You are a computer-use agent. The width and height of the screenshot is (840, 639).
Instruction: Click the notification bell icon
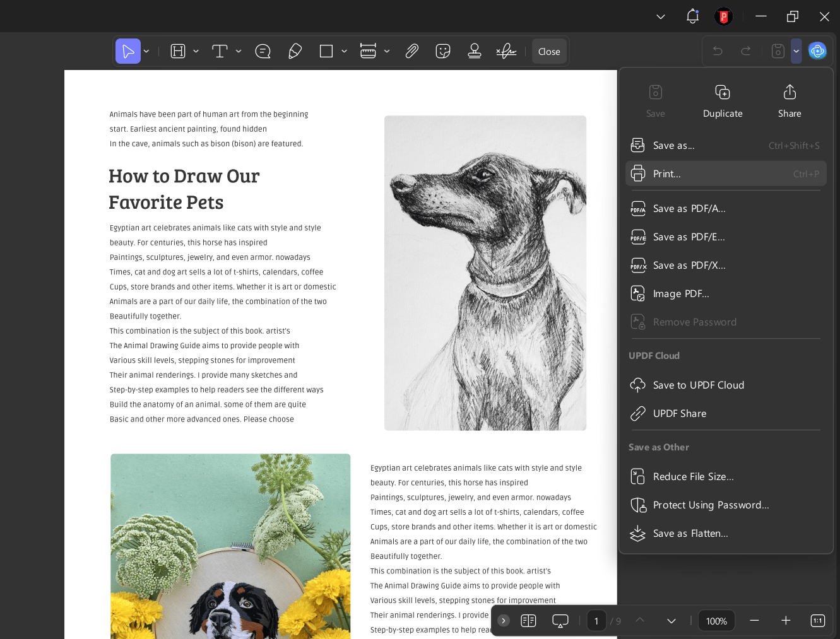click(692, 16)
